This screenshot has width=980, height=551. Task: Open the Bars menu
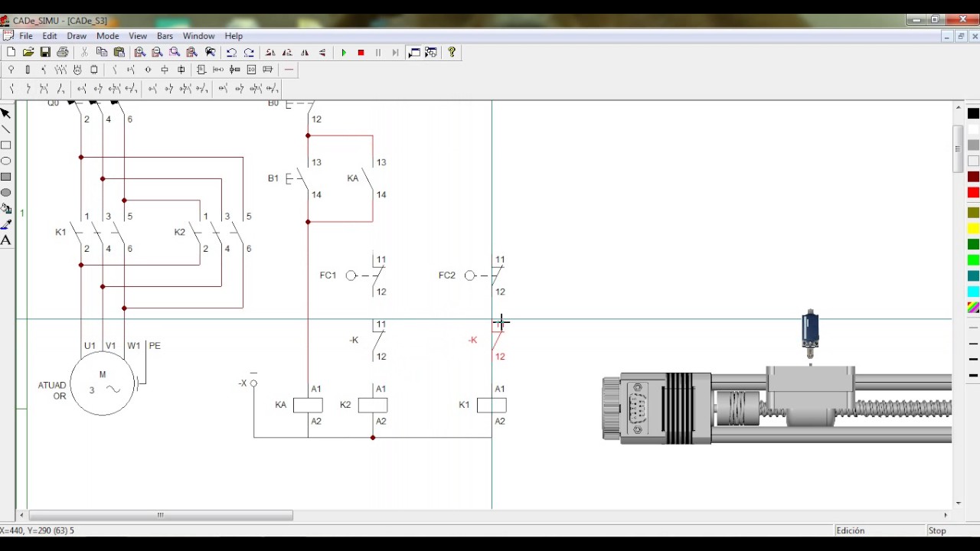[x=165, y=36]
